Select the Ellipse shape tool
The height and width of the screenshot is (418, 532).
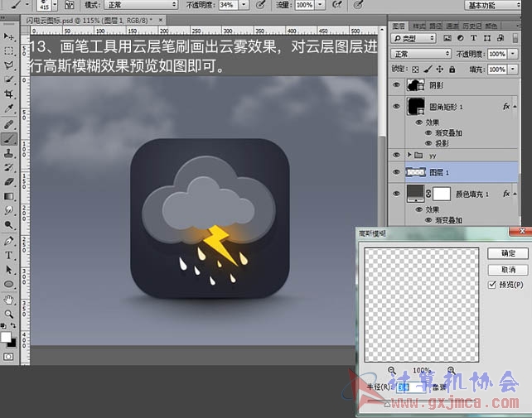pos(9,284)
